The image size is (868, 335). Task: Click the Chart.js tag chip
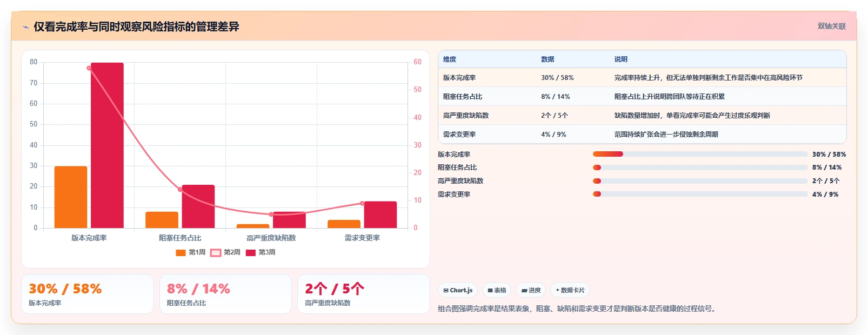(458, 290)
